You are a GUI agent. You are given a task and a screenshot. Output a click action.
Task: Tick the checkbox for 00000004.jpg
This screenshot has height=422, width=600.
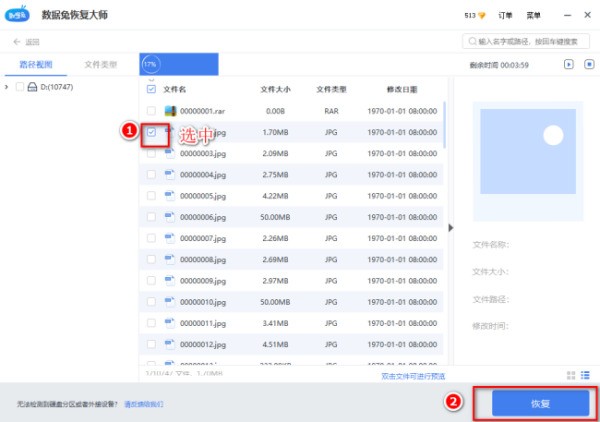[151, 175]
